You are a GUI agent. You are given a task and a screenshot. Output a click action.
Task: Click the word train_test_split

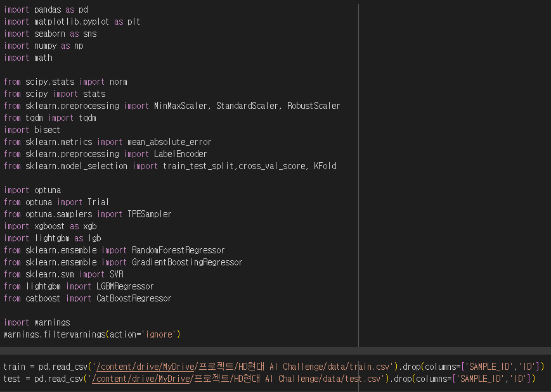click(198, 166)
